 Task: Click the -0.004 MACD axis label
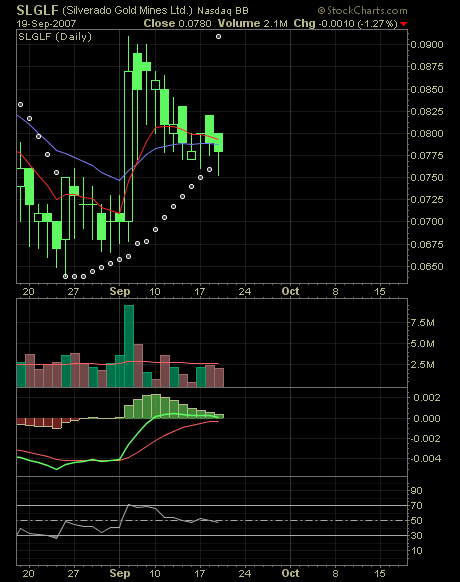coord(425,459)
